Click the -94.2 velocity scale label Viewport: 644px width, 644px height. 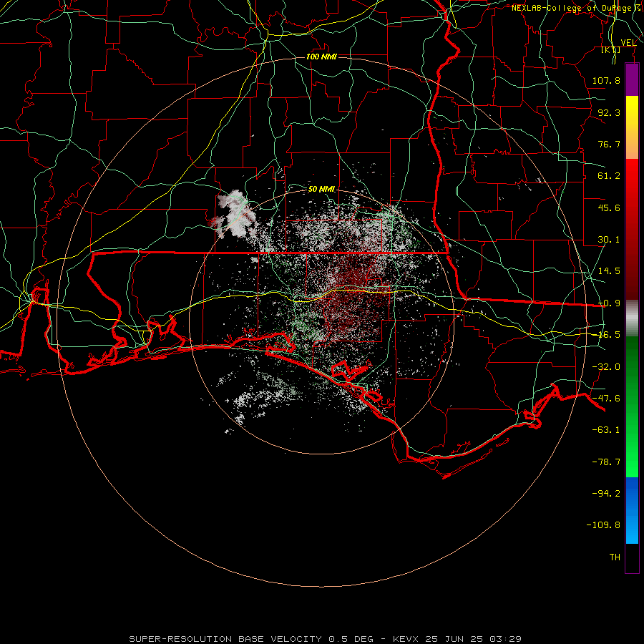coord(606,494)
